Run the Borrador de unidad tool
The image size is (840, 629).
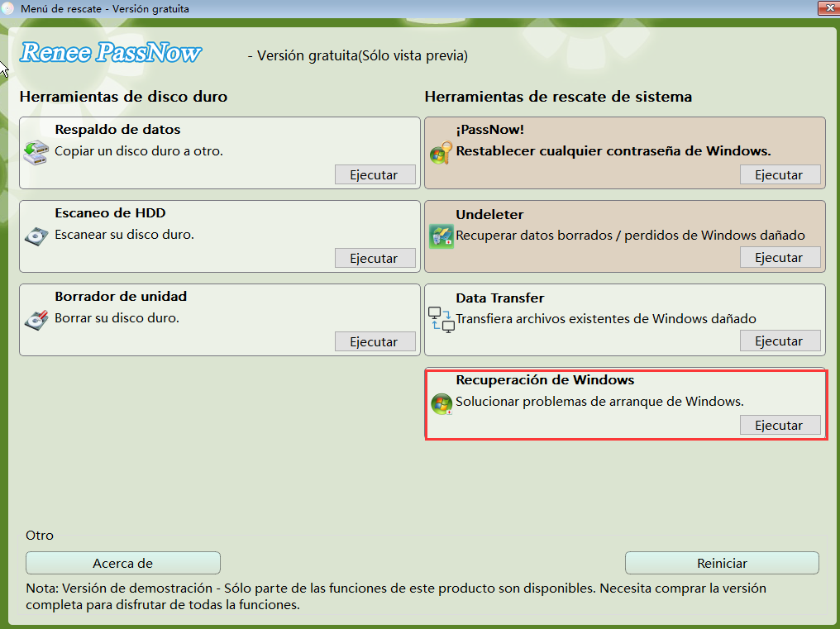tap(375, 342)
